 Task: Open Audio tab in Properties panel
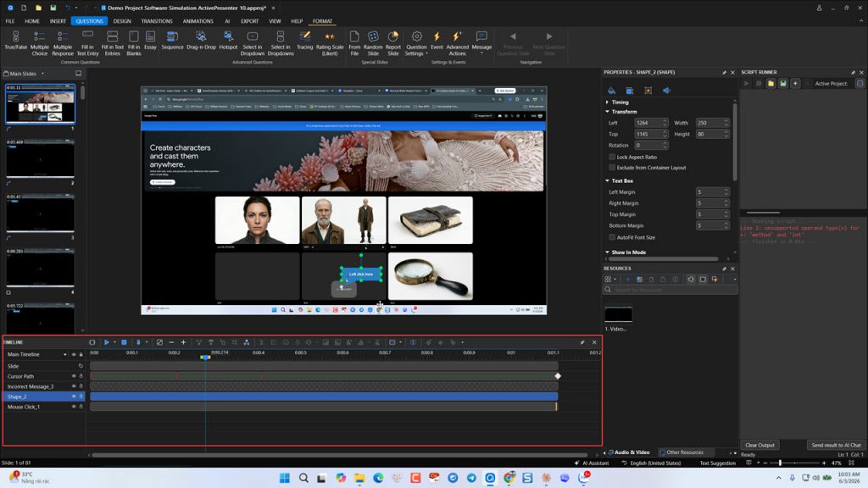(666, 90)
